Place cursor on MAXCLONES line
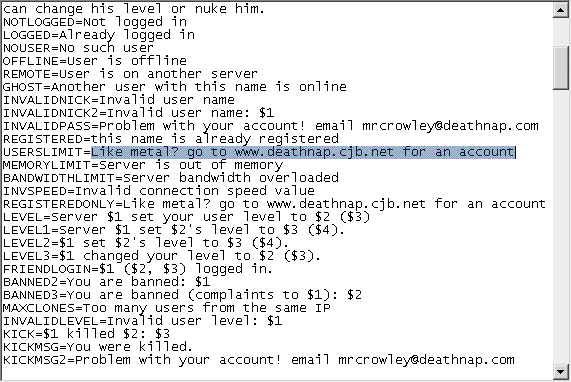 pyautogui.click(x=166, y=308)
